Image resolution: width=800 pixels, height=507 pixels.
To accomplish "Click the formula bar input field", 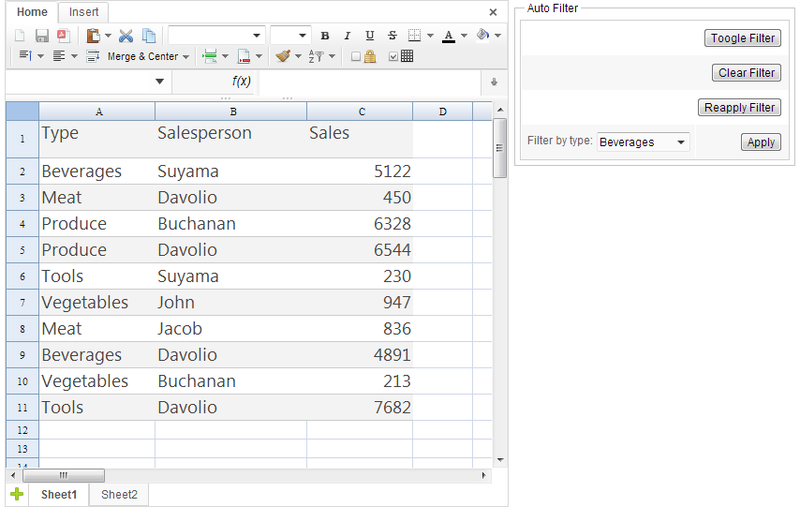I will pyautogui.click(x=370, y=82).
